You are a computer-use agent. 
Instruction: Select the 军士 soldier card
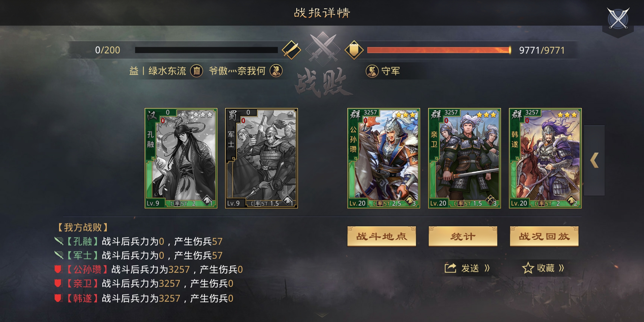pyautogui.click(x=261, y=158)
